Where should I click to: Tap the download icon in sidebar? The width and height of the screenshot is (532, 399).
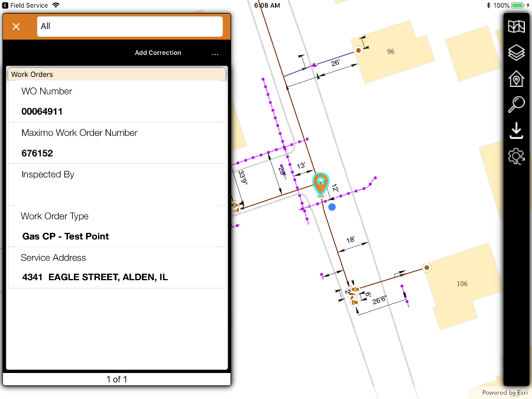tap(516, 131)
